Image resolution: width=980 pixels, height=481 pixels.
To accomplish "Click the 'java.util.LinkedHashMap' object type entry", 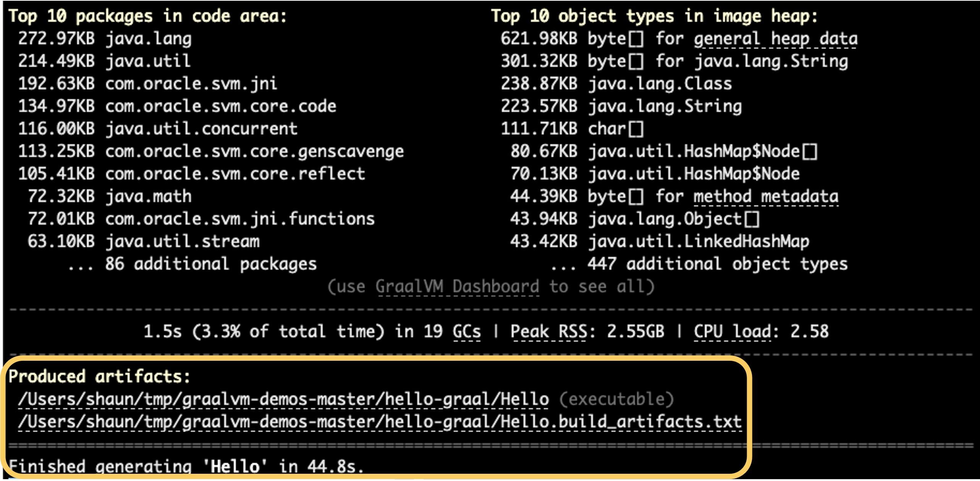I will (698, 242).
